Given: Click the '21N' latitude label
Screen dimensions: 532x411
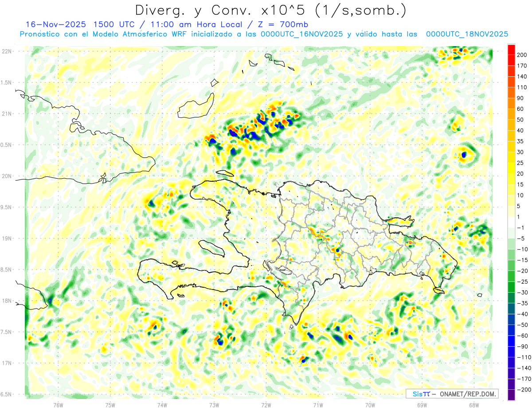Looking at the screenshot, I should pyautogui.click(x=7, y=114).
